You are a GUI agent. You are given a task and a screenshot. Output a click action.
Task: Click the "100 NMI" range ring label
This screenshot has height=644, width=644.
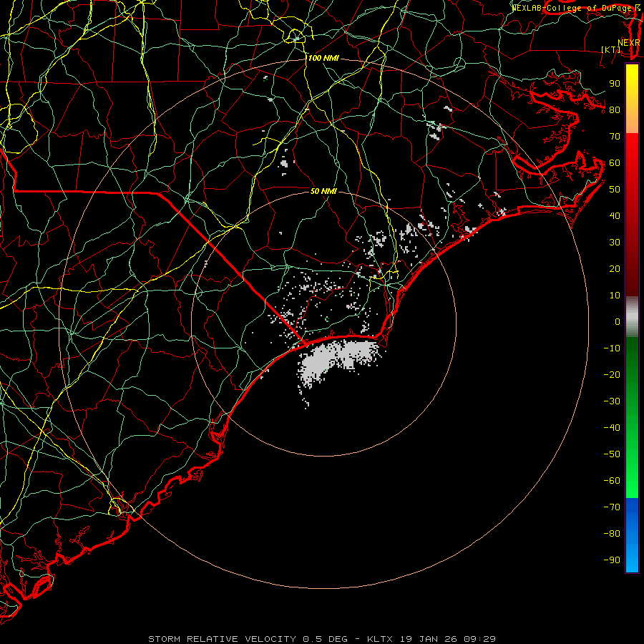(x=323, y=59)
